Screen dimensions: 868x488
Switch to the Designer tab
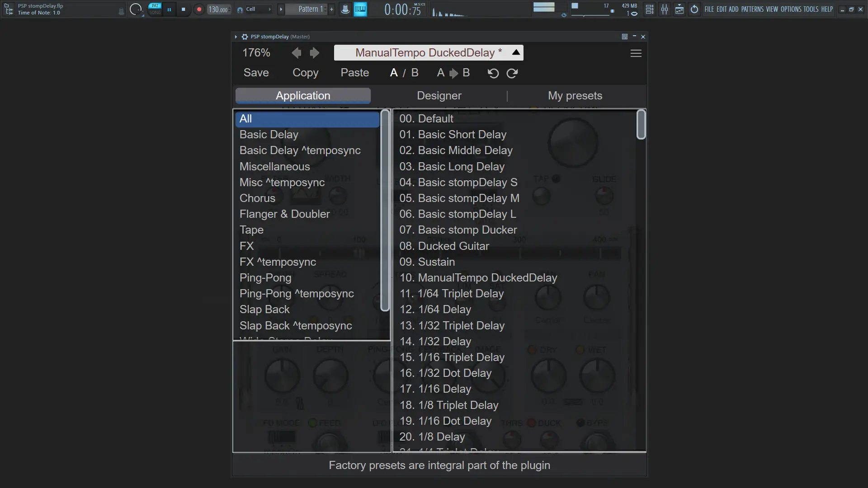[x=439, y=96]
